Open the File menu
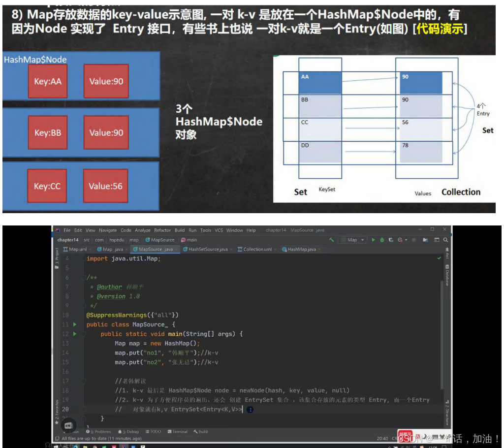 pyautogui.click(x=67, y=230)
